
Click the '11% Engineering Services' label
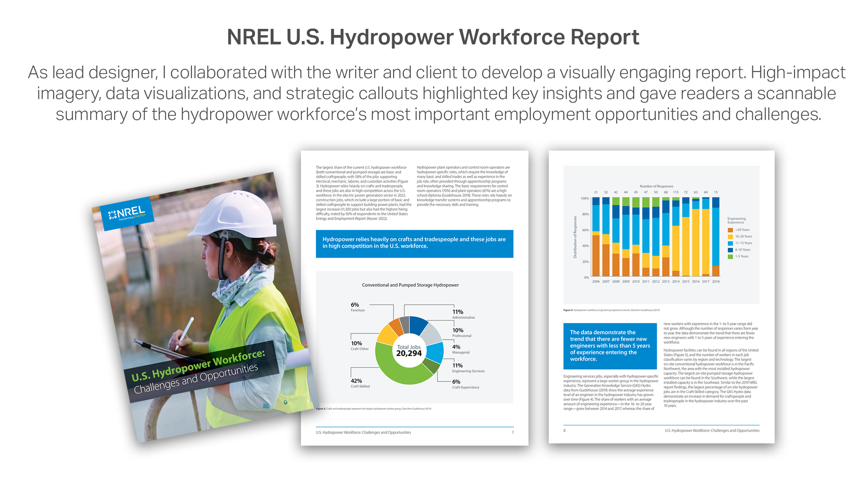coord(468,368)
